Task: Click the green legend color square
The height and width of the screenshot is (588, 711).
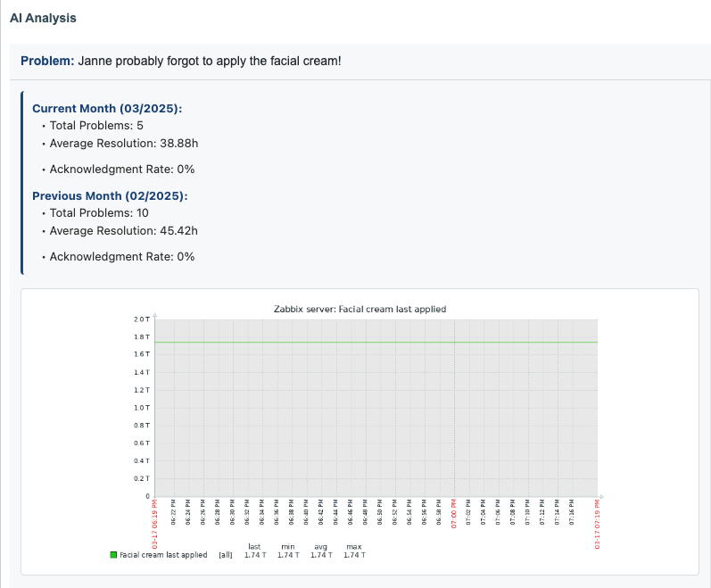Action: pyautogui.click(x=113, y=555)
